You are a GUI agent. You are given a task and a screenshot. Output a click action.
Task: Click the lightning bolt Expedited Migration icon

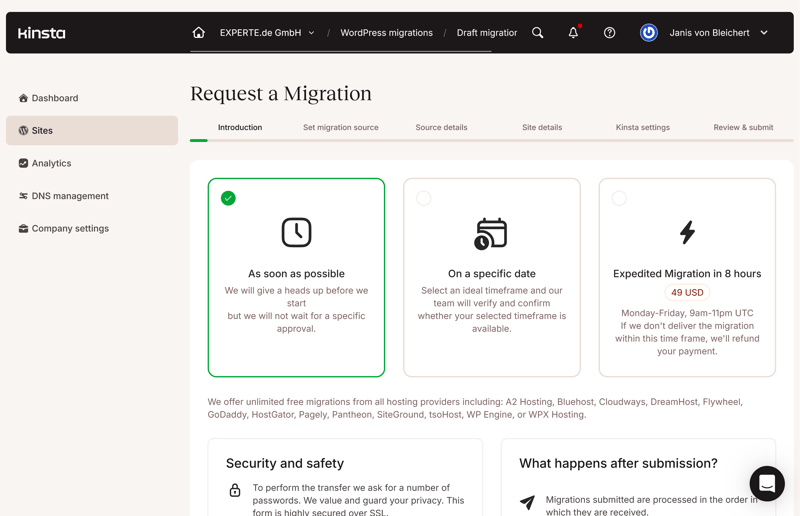(687, 232)
